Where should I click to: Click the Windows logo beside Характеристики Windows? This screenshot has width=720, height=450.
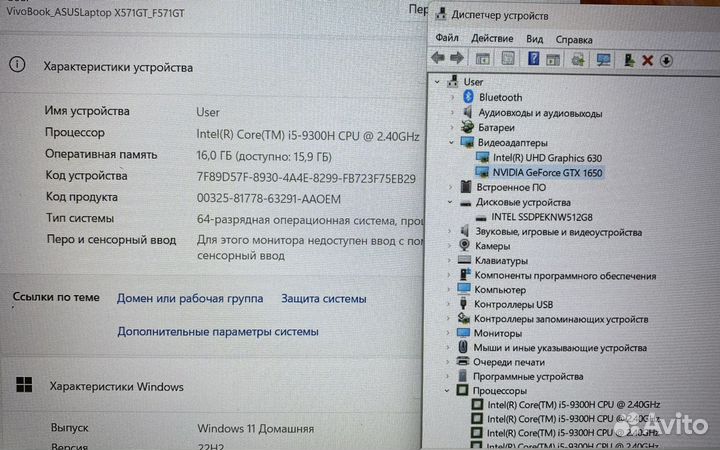(24, 384)
